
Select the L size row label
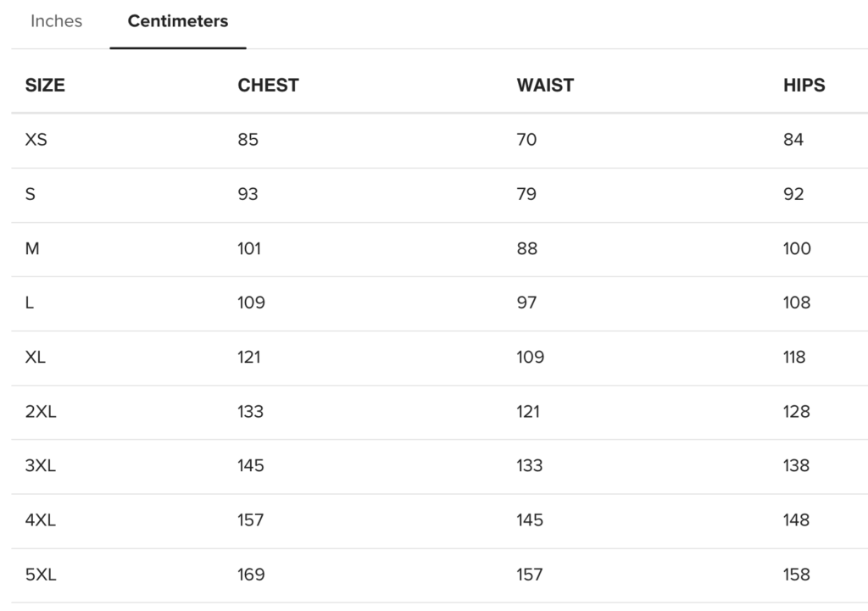pyautogui.click(x=30, y=303)
